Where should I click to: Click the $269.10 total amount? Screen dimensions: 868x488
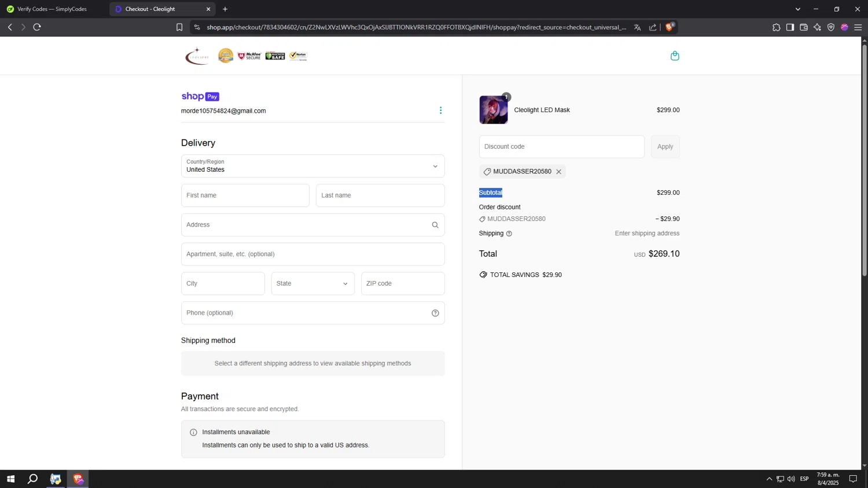tap(664, 254)
